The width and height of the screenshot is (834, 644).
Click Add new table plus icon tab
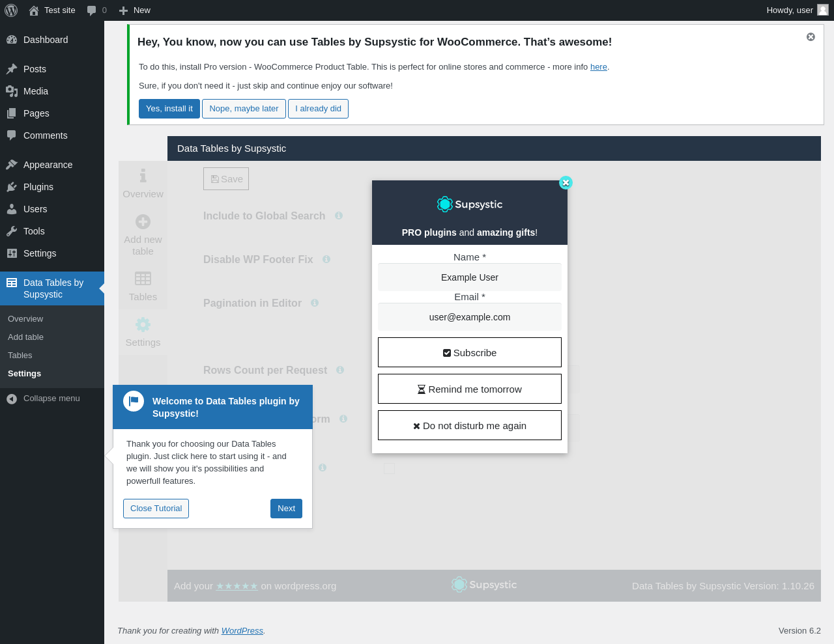143,235
